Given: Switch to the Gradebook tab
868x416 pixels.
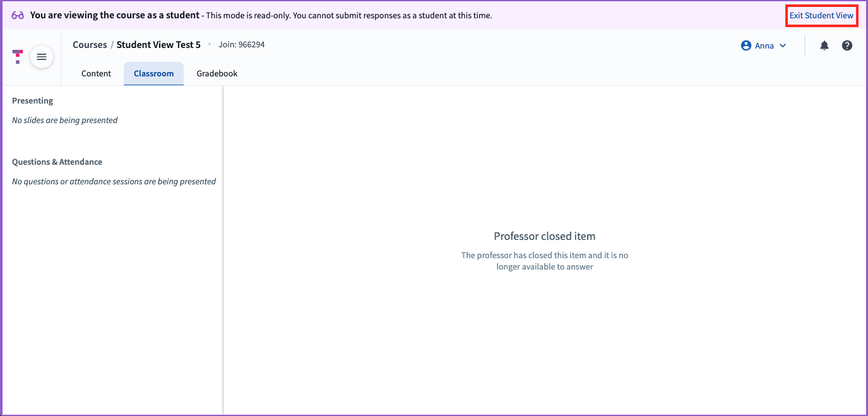Looking at the screenshot, I should [217, 73].
